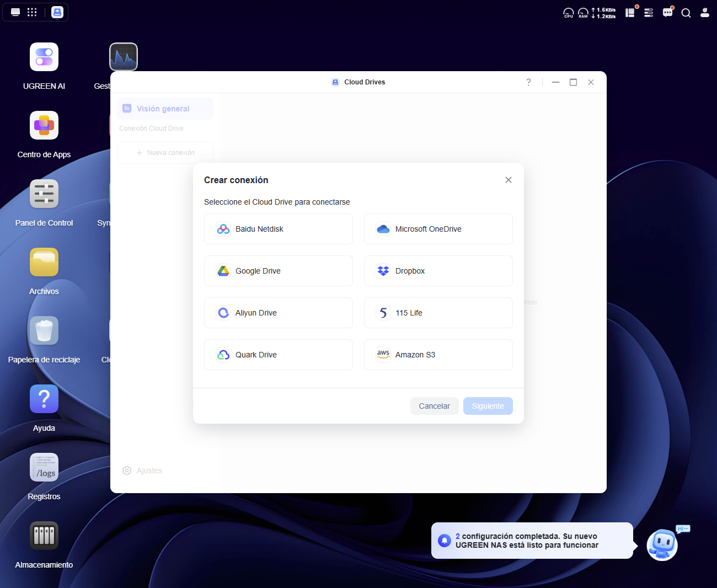Close the Crear conexión dialog
This screenshot has width=717, height=588.
(509, 180)
